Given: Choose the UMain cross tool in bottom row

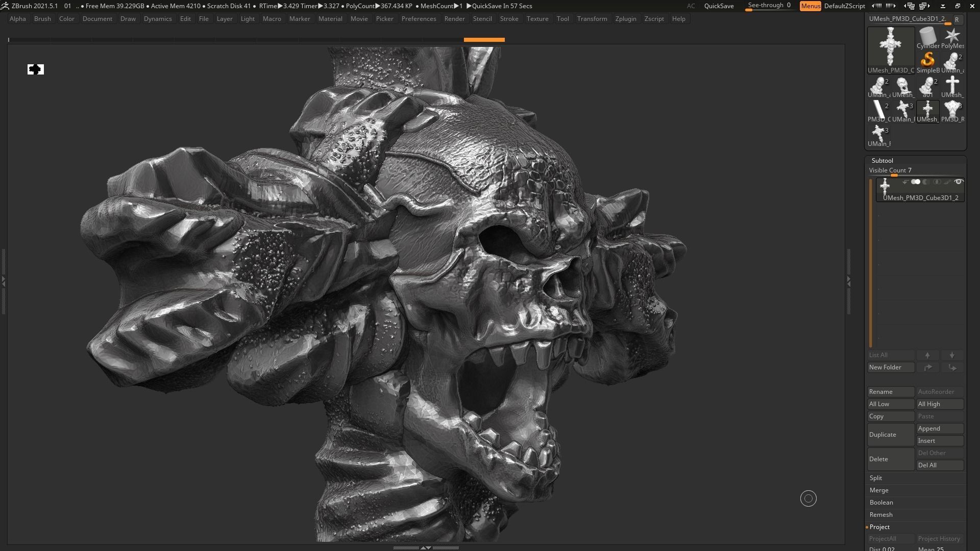Looking at the screenshot, I should [878, 136].
